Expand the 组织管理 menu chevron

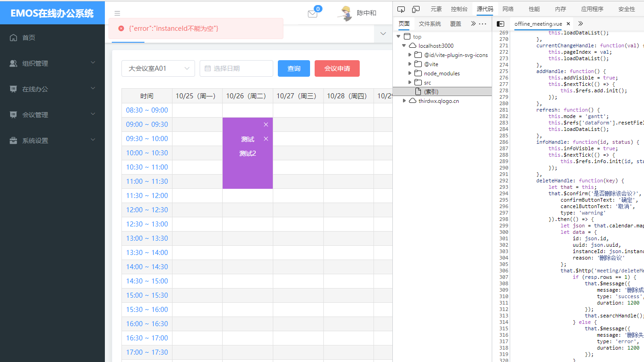click(93, 63)
